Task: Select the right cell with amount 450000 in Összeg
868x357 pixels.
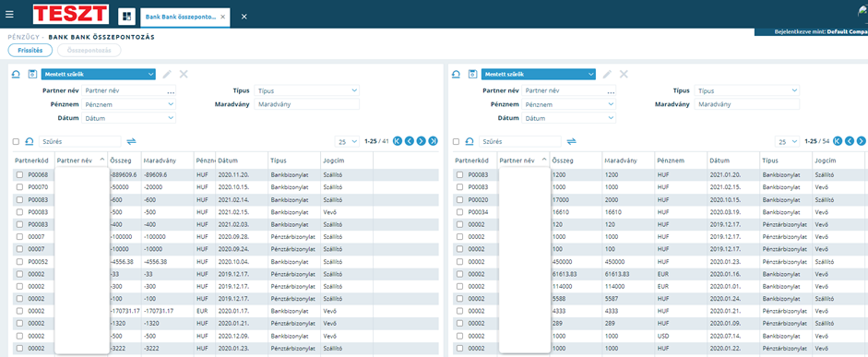Action: point(577,262)
